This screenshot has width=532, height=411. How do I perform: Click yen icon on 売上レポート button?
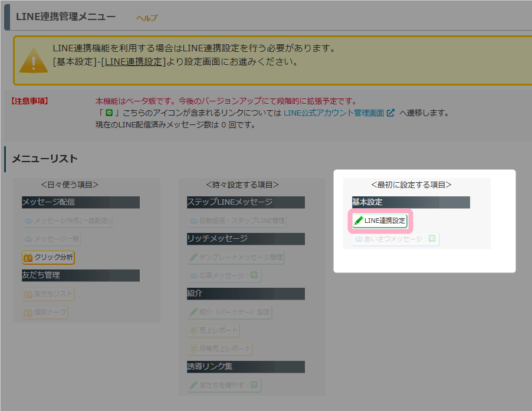pyautogui.click(x=193, y=331)
